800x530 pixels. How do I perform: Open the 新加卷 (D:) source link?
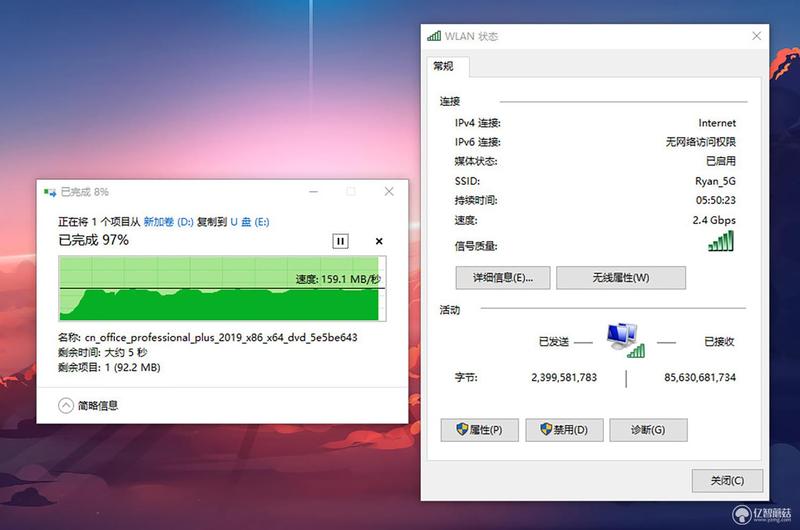(168, 222)
